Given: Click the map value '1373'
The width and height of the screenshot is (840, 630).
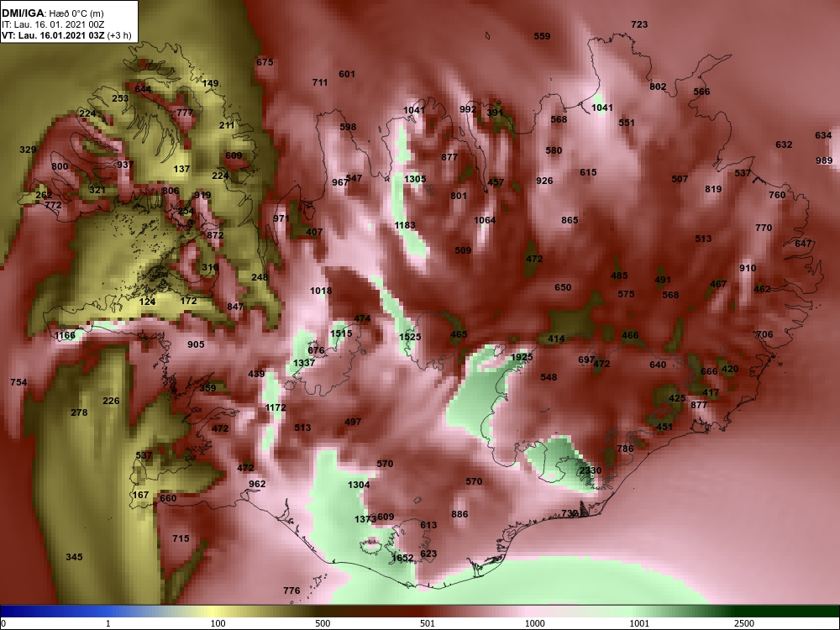Looking at the screenshot, I should tap(365, 519).
